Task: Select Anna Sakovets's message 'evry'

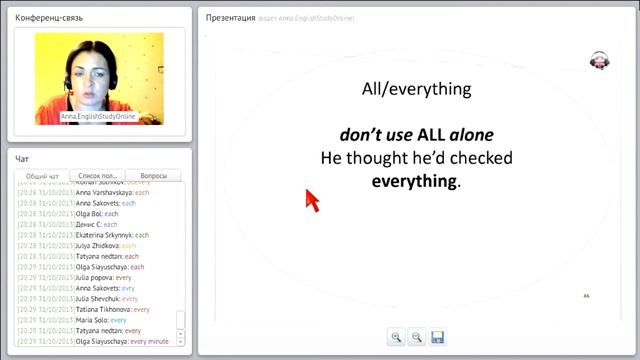Action: click(76, 288)
